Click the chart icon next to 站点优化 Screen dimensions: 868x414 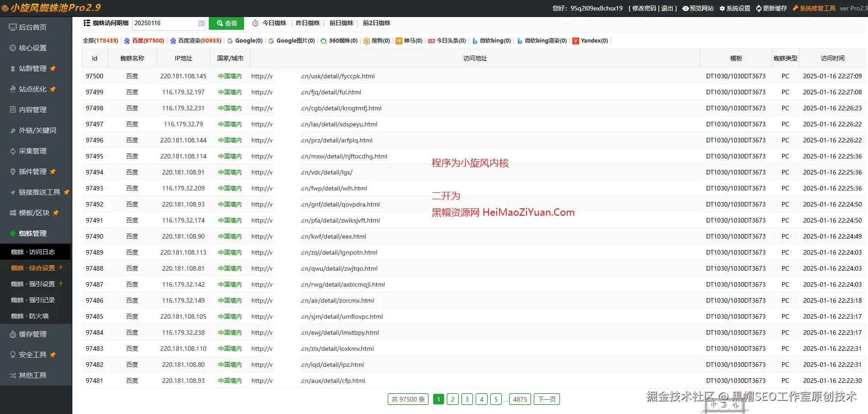click(x=13, y=89)
